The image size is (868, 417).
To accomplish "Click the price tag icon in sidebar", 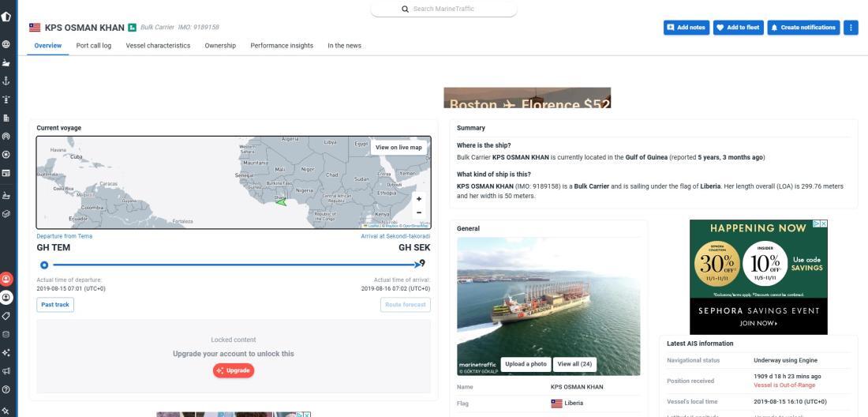I will point(7,316).
